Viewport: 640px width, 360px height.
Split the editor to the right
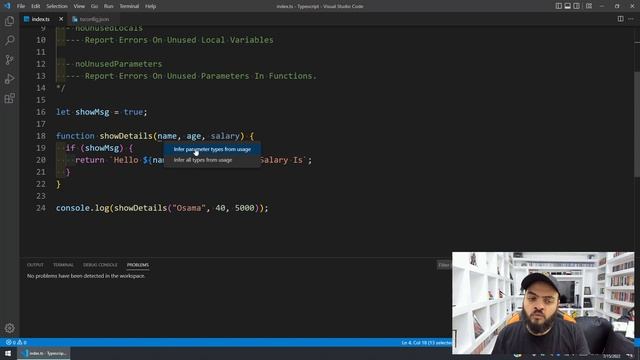pyautogui.click(x=620, y=19)
